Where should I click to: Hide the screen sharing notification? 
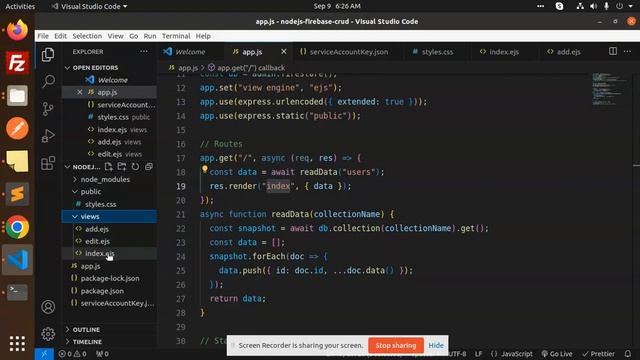(436, 345)
